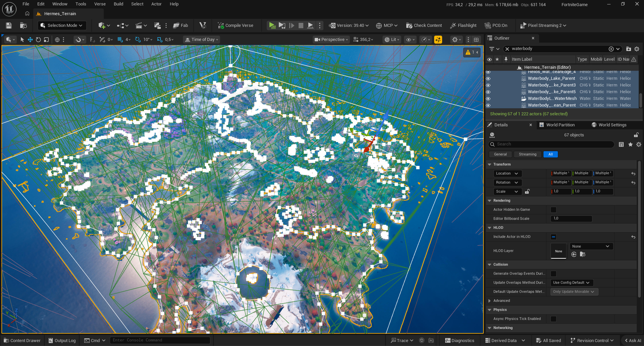
Task: Open the Content Drawer
Action: click(x=22, y=340)
